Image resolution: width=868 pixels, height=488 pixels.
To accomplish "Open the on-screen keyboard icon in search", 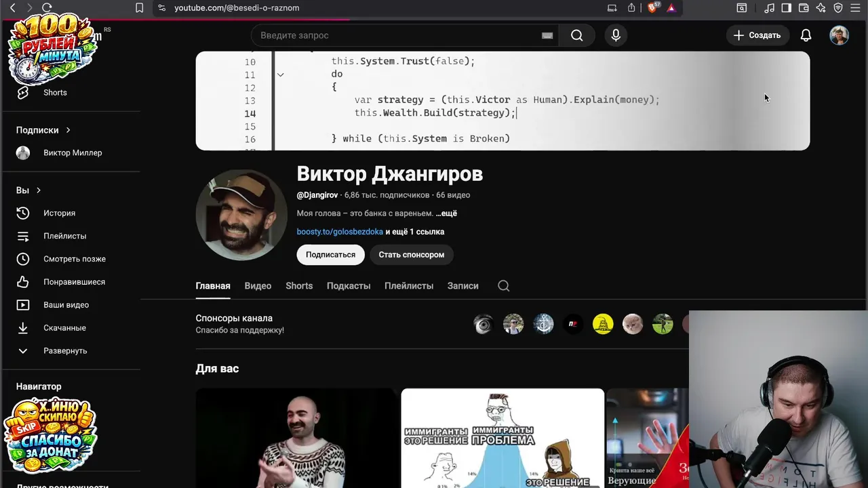I will (547, 36).
